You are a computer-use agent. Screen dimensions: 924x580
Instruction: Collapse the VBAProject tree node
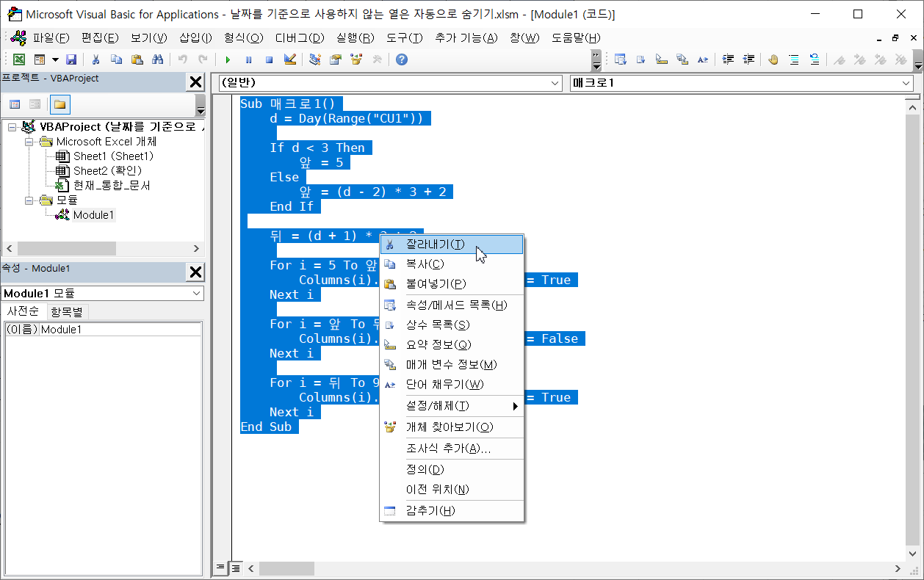click(12, 127)
